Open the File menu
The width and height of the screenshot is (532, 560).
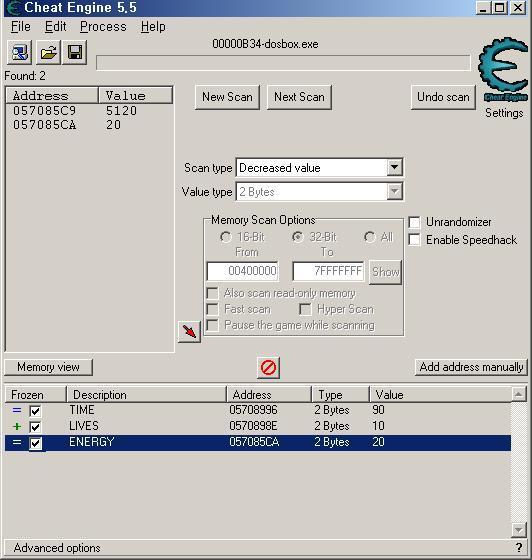tap(21, 27)
